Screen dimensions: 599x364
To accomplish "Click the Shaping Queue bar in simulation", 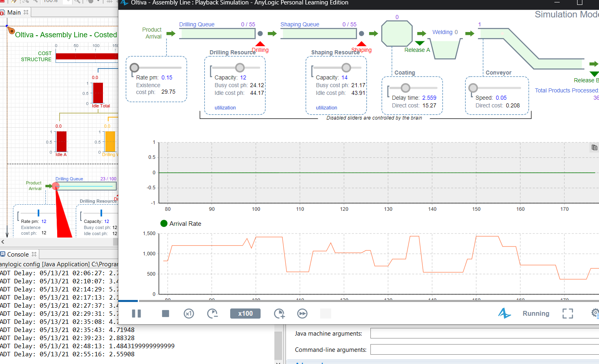I will click(318, 33).
